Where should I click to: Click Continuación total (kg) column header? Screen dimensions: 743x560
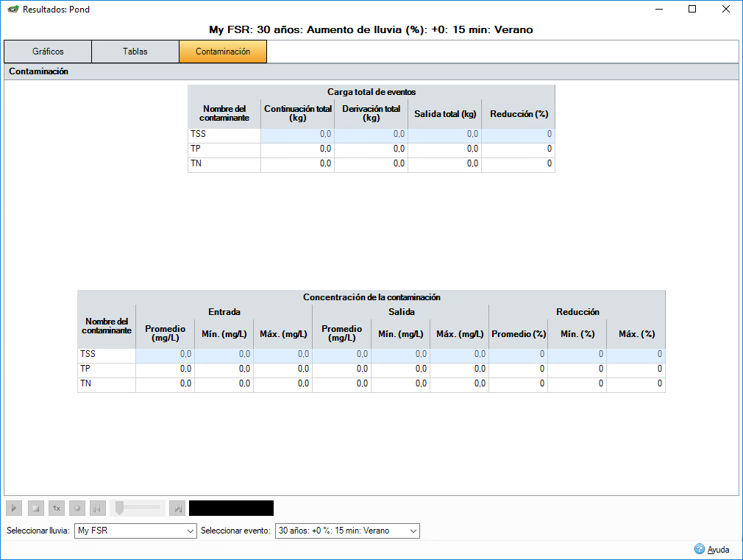(298, 113)
